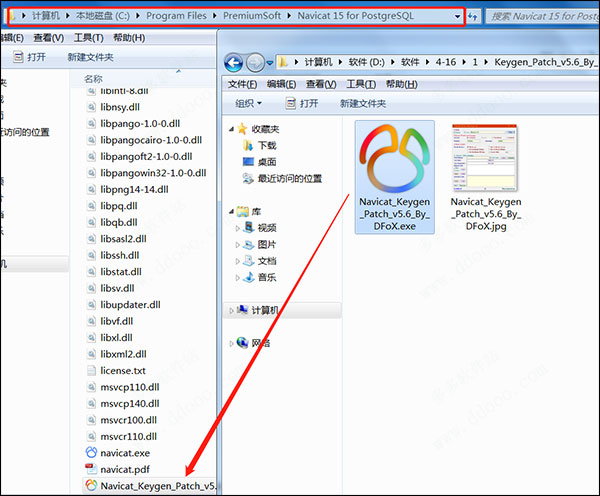This screenshot has width=600, height=496.
Task: Select navicat.exe application icon in list
Action: pos(91,452)
